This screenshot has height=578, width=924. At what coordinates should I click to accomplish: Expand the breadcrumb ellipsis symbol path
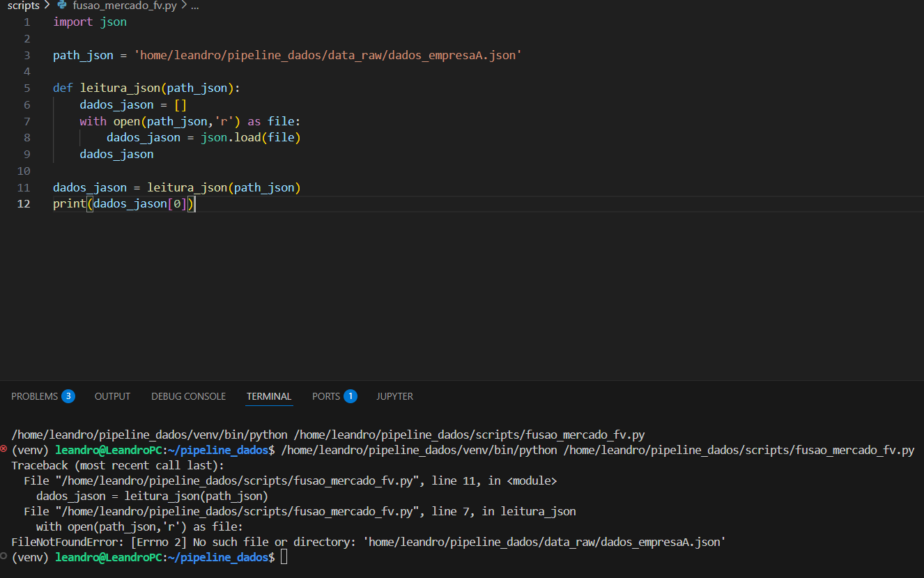[195, 6]
